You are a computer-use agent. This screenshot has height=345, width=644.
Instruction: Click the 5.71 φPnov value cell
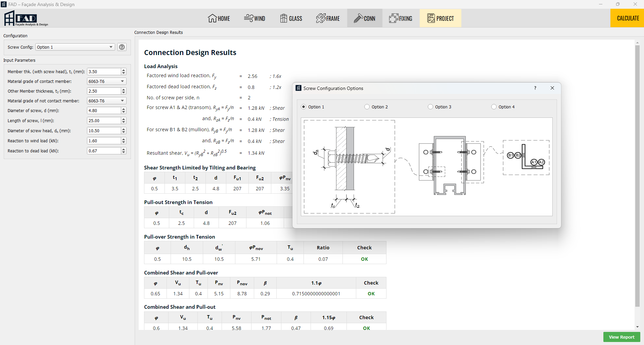coord(256,259)
